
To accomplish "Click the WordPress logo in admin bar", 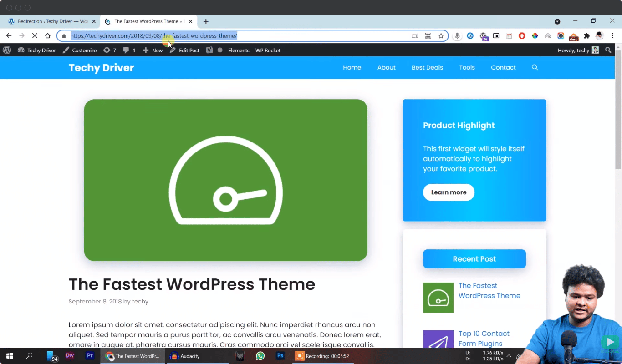I will pyautogui.click(x=7, y=50).
